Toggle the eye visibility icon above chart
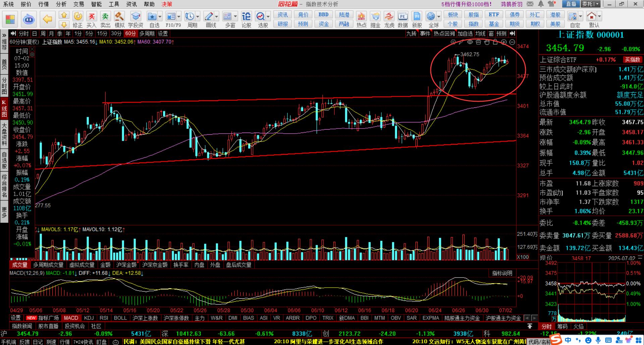 (x=470, y=42)
